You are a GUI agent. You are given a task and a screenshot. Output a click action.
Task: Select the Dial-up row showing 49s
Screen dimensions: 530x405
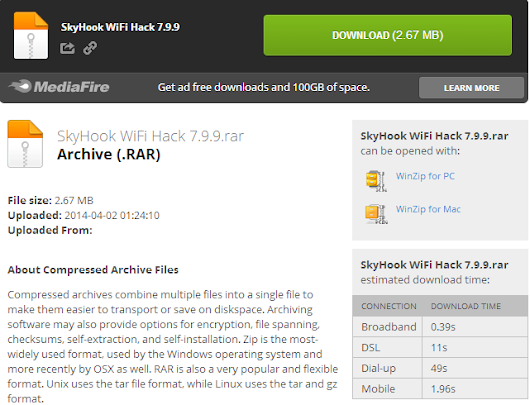click(x=440, y=368)
